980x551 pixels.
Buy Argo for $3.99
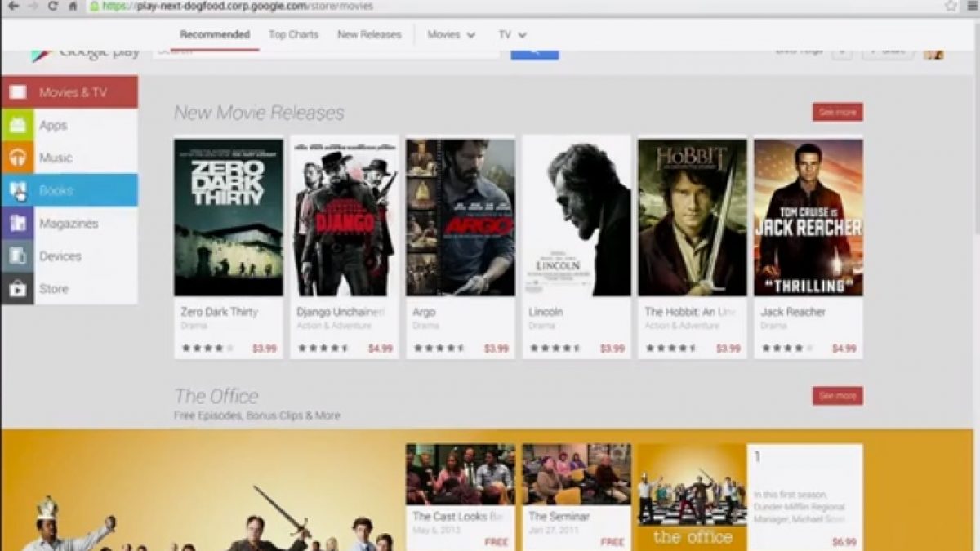coord(497,349)
